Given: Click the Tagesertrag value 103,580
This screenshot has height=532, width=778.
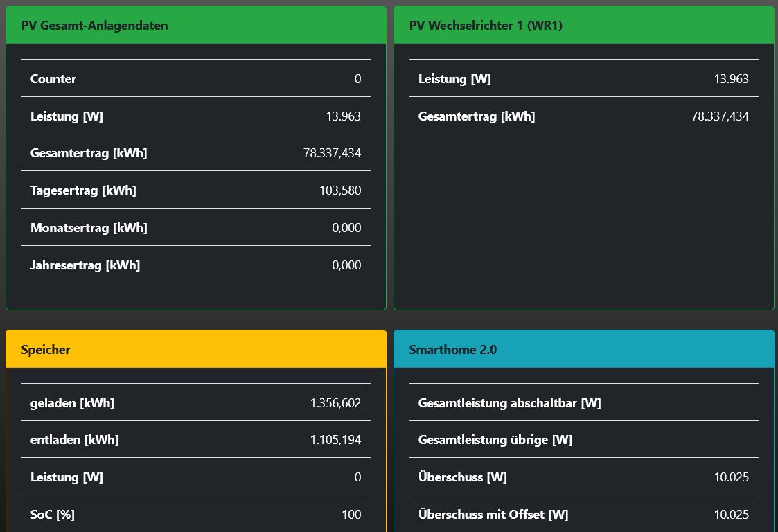Looking at the screenshot, I should (x=339, y=190).
